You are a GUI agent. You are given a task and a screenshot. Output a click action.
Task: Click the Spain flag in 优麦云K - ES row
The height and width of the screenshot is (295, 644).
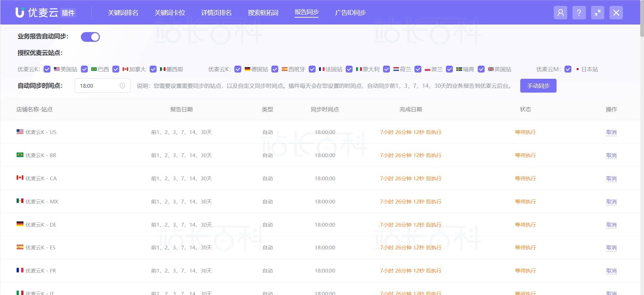click(20, 247)
